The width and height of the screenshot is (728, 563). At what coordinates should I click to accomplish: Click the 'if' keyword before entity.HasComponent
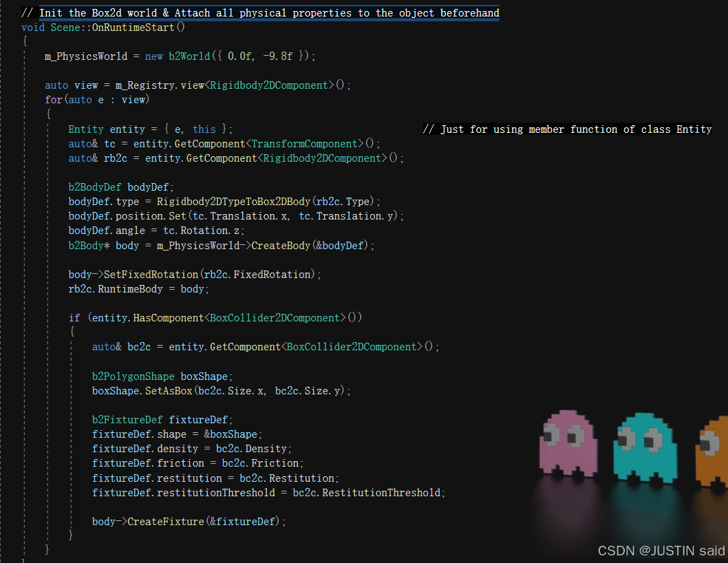(x=74, y=318)
